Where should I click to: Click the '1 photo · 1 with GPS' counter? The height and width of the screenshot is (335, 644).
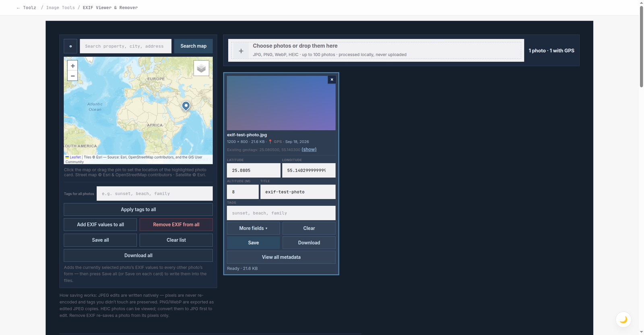(551, 51)
